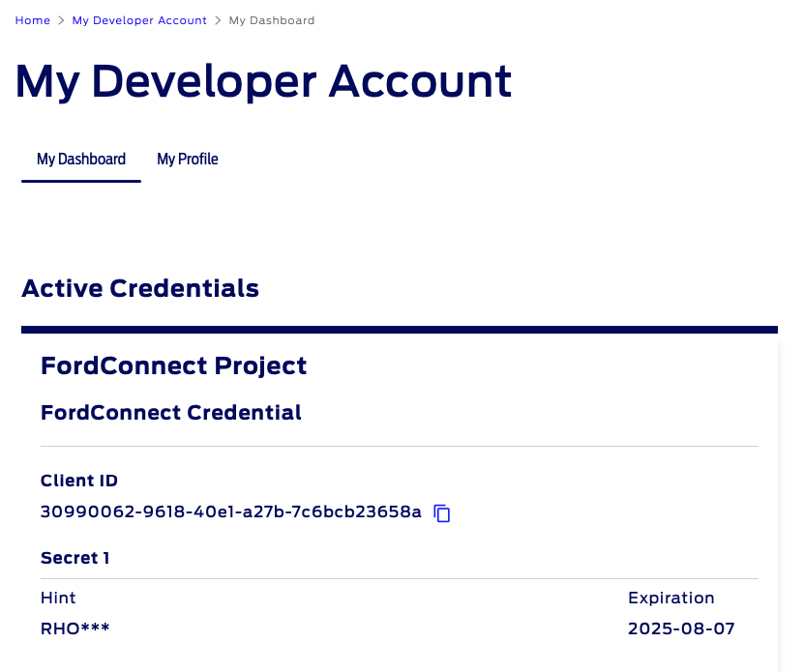Image resolution: width=804 pixels, height=672 pixels.
Task: Select the secret hint value RHO***
Action: [74, 628]
